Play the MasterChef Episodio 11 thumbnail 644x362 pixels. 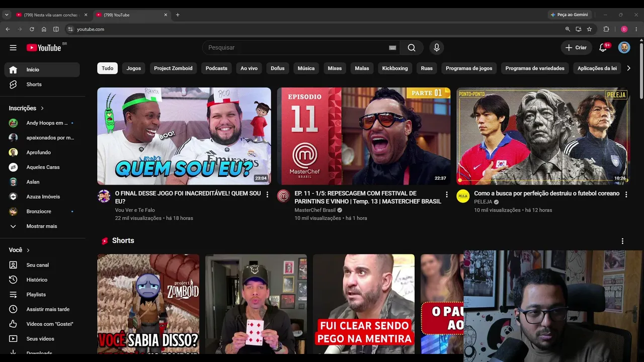click(x=364, y=136)
